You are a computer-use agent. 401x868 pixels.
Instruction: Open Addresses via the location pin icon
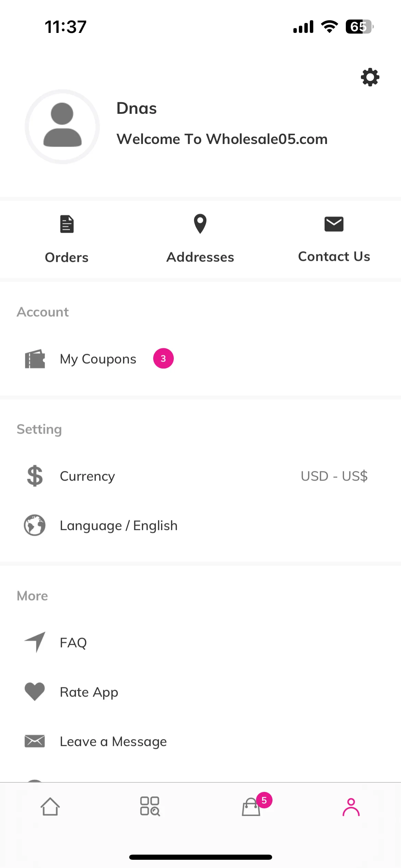[200, 224]
